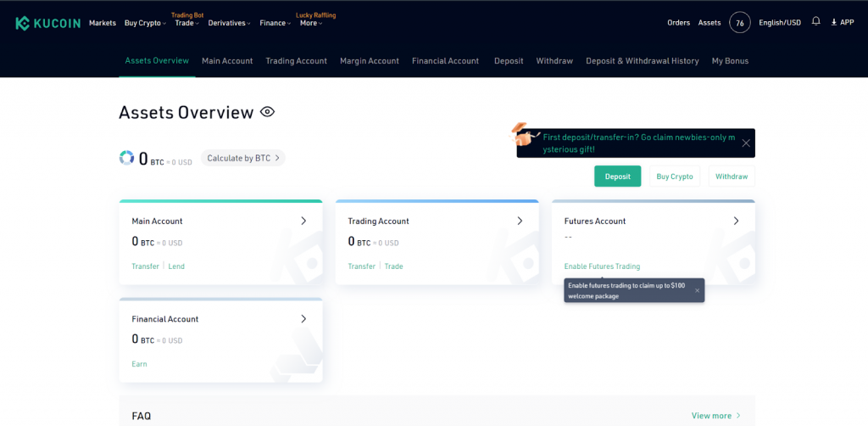Click Trade in Trading Account card

point(393,266)
